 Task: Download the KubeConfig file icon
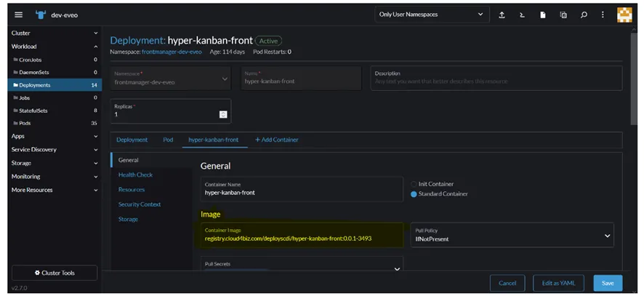click(542, 15)
